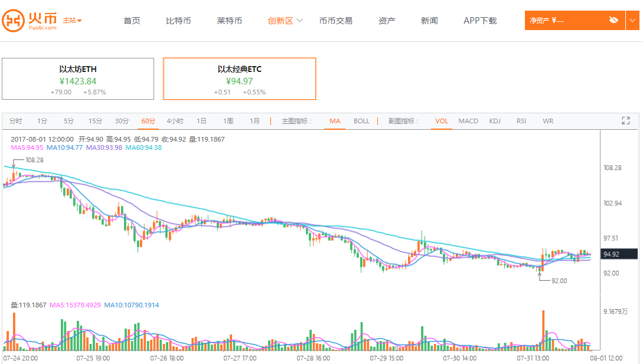This screenshot has height=364, width=643.
Task: Enable the MACD sub indicator
Action: pyautogui.click(x=468, y=121)
